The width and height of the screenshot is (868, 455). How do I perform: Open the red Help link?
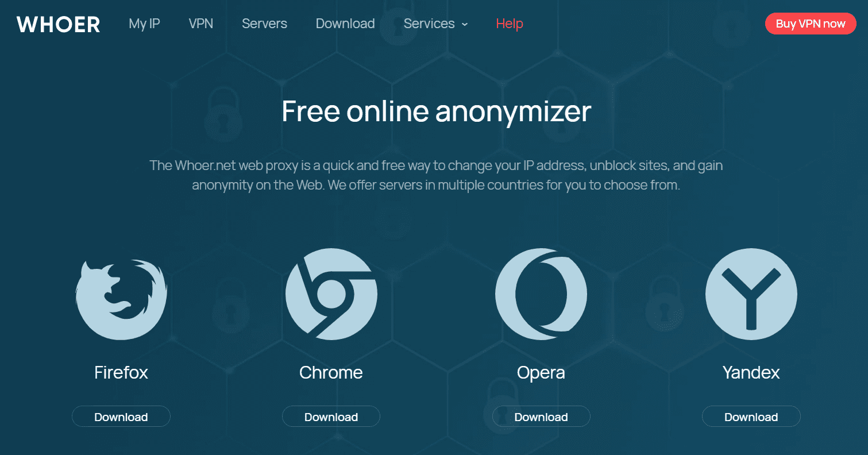pos(510,24)
